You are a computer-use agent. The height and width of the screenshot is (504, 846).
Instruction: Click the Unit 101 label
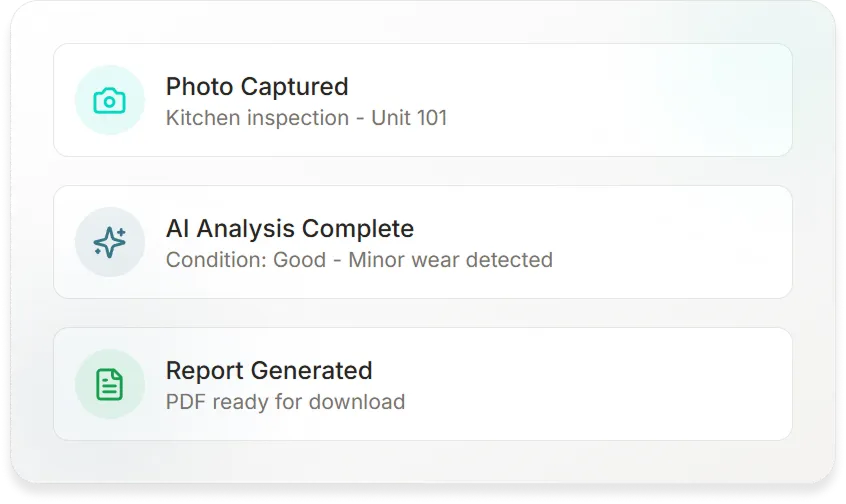409,118
